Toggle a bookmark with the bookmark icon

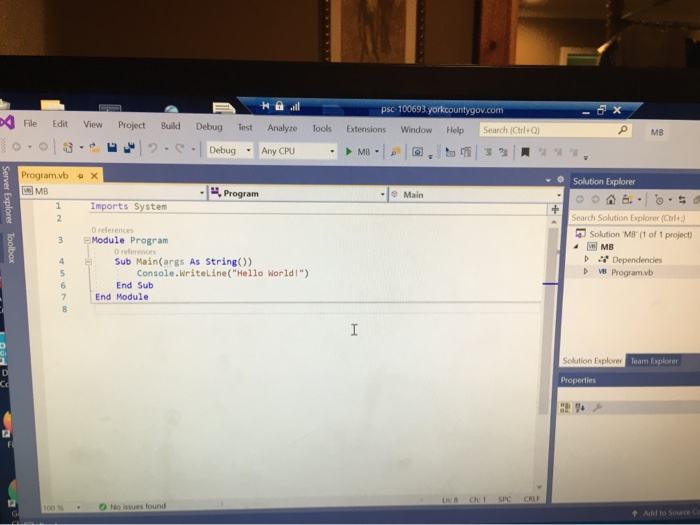tap(525, 152)
